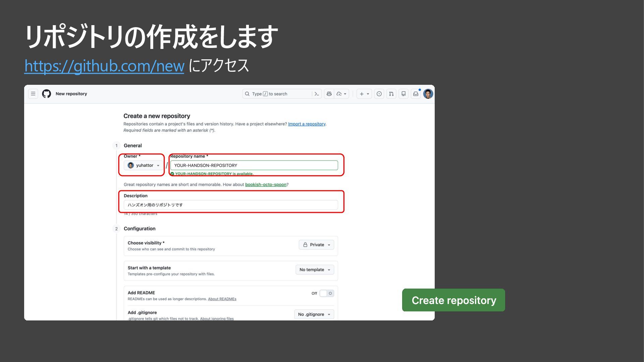Open the Issues icon in header
This screenshot has width=644, height=362.
click(x=379, y=94)
